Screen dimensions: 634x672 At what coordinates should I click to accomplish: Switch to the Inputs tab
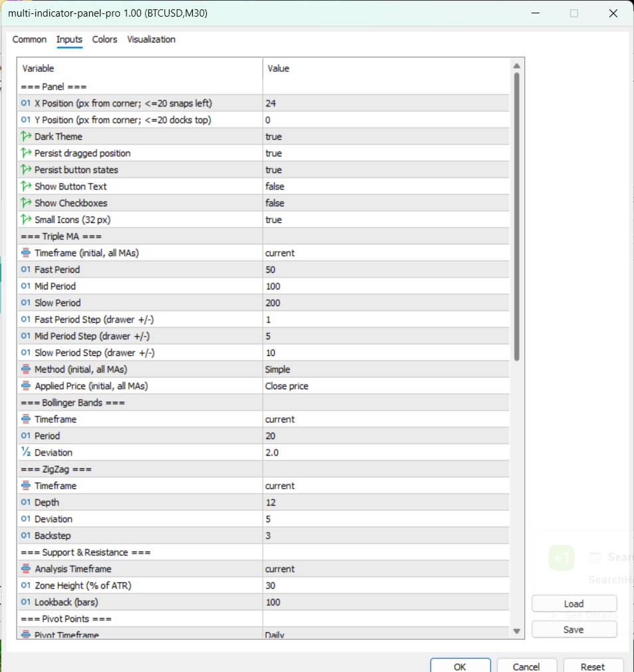[69, 39]
